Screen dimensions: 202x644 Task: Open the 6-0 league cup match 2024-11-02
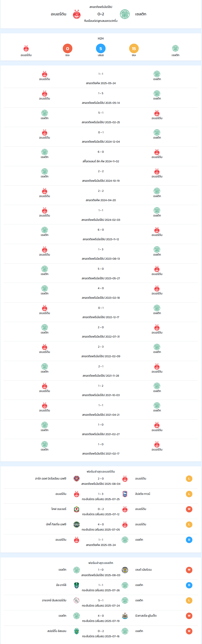point(101,156)
